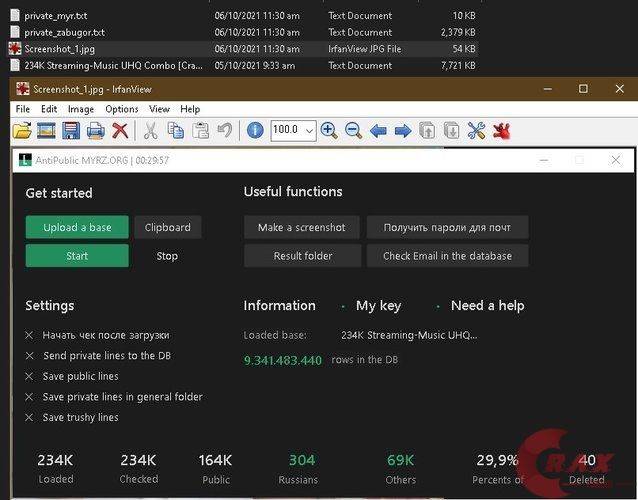The image size is (638, 500).
Task: Open the Help menu
Action: tap(190, 109)
